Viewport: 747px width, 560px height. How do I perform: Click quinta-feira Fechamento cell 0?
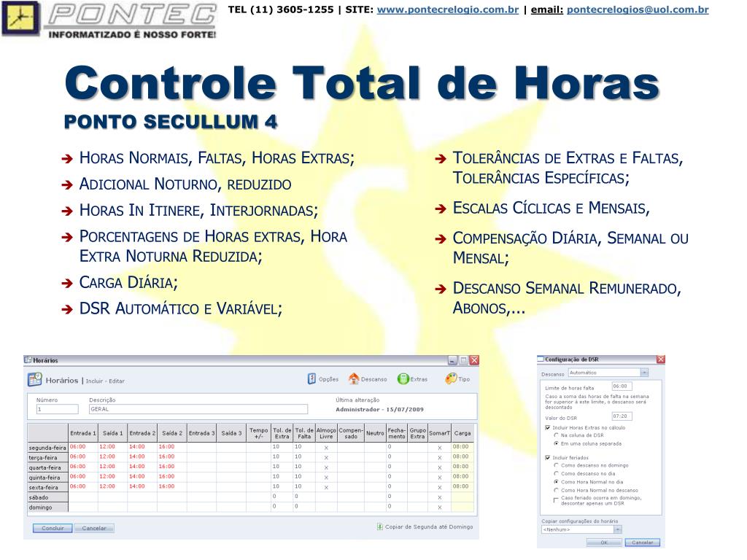click(396, 477)
